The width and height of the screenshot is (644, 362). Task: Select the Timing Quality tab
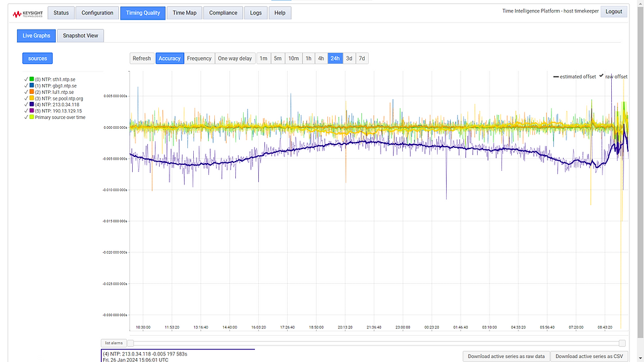pyautogui.click(x=143, y=12)
